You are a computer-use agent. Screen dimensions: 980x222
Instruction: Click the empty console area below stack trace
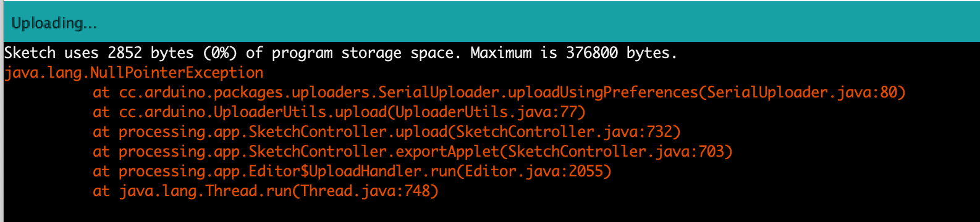click(x=490, y=212)
